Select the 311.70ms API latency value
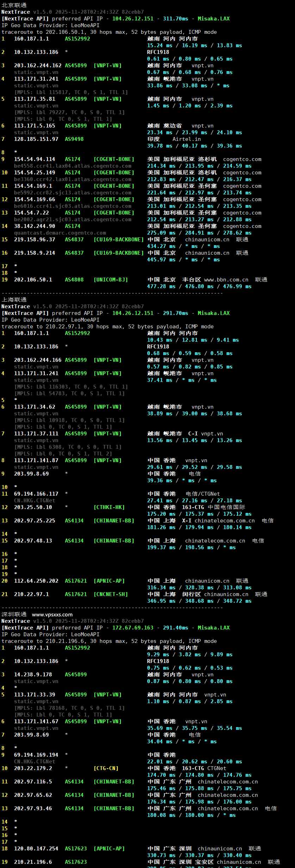 point(176,19)
